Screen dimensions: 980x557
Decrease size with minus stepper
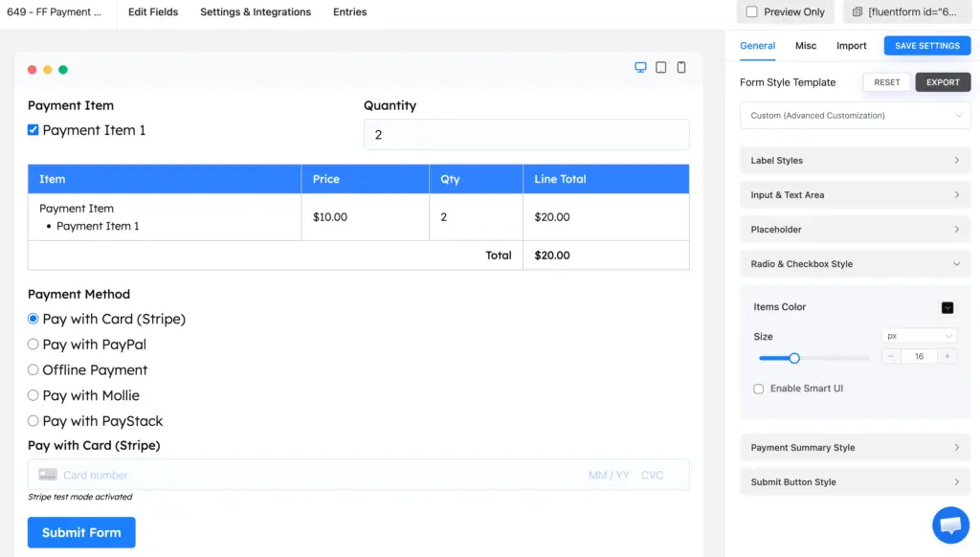click(891, 356)
